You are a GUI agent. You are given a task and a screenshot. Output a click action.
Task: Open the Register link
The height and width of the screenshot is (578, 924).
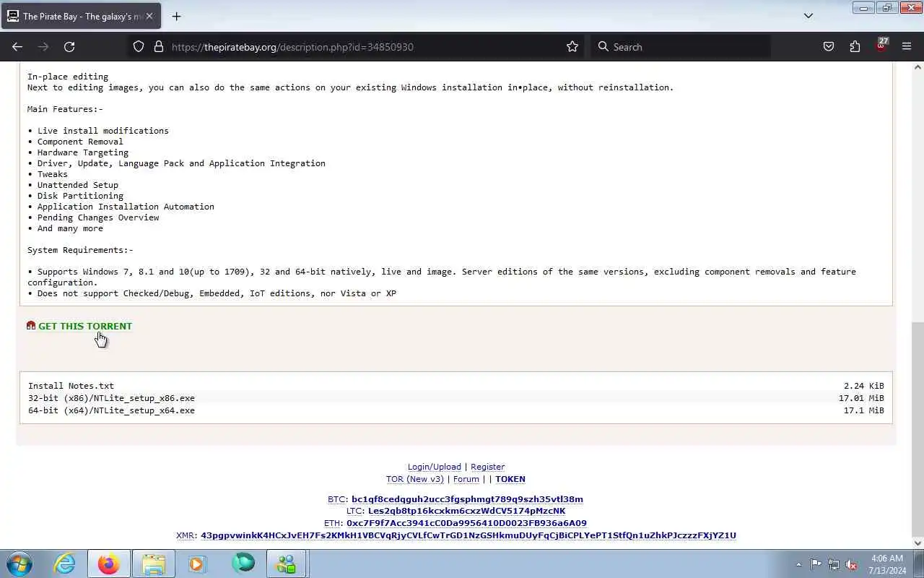[x=487, y=467]
